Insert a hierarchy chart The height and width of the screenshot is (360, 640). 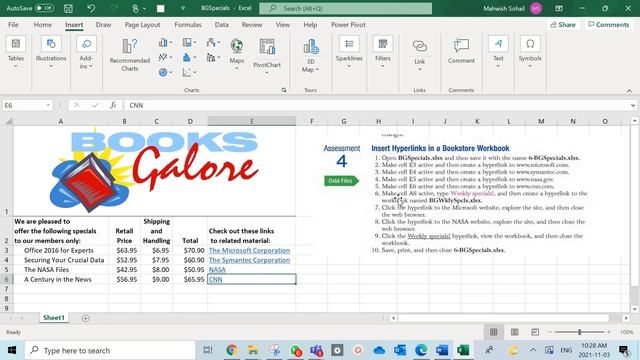[189, 42]
